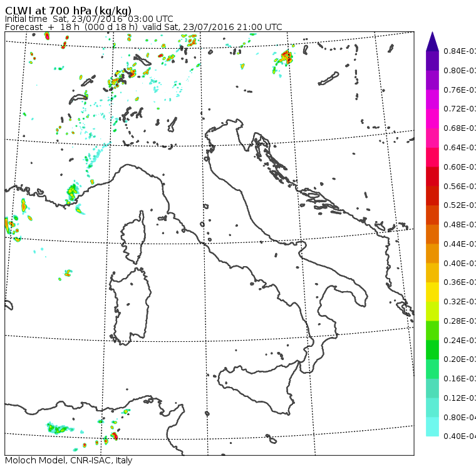The width and height of the screenshot is (476, 469).
Task: Pick the lime band between 0.28E-03 and 0.32E-03
Action: pos(432,311)
